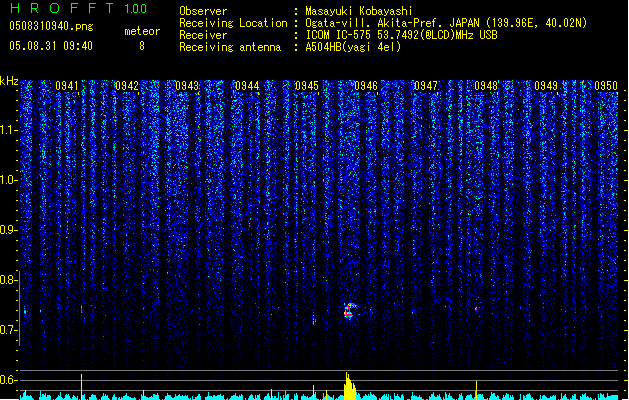Click the 1.1 kHz axis tick label

(x=8, y=130)
